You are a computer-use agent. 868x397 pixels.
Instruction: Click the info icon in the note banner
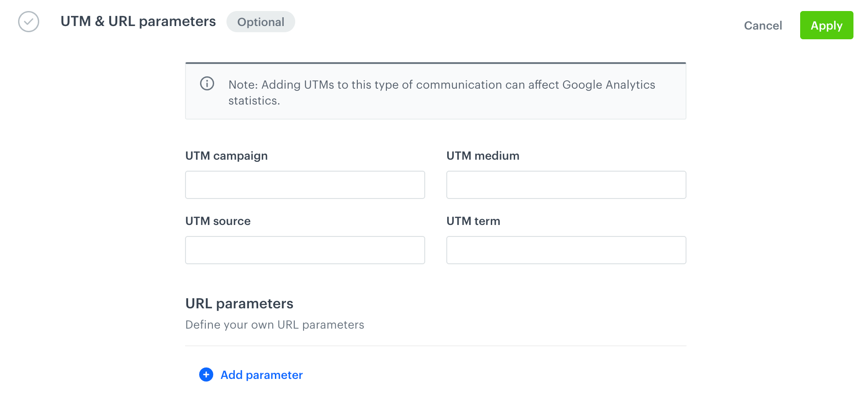(x=207, y=84)
